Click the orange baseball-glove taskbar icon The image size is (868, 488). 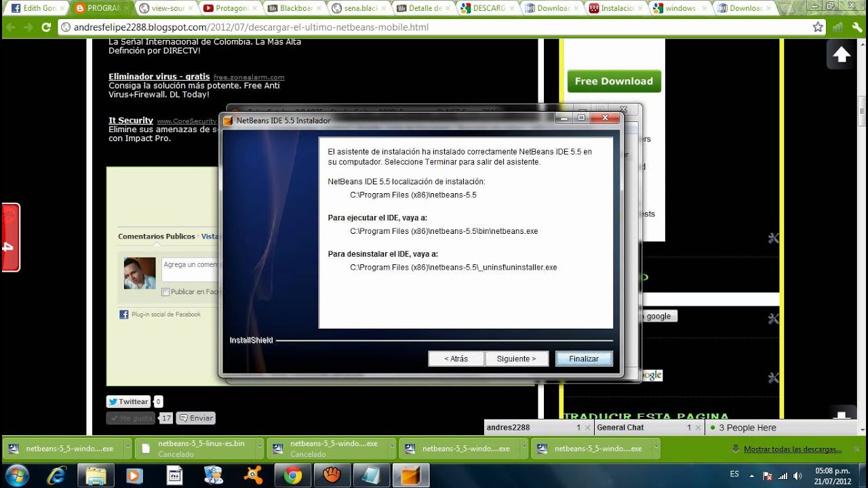pyautogui.click(x=332, y=476)
